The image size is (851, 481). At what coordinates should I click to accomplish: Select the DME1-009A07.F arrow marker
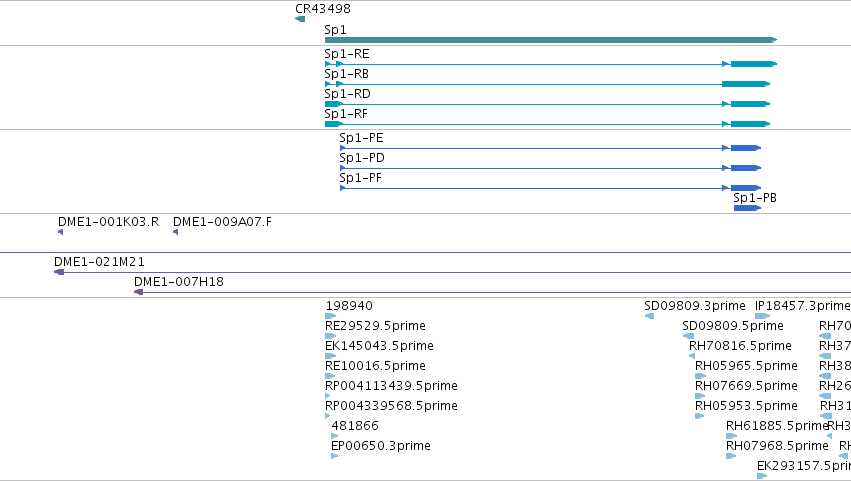pos(175,232)
